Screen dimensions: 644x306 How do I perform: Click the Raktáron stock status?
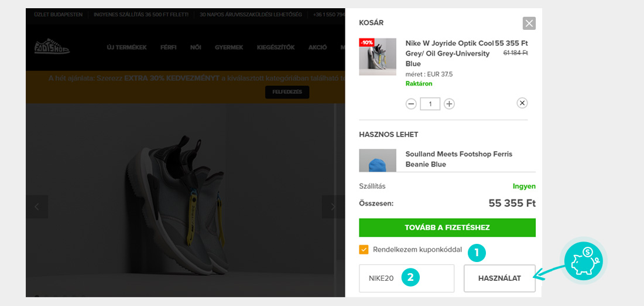point(419,83)
